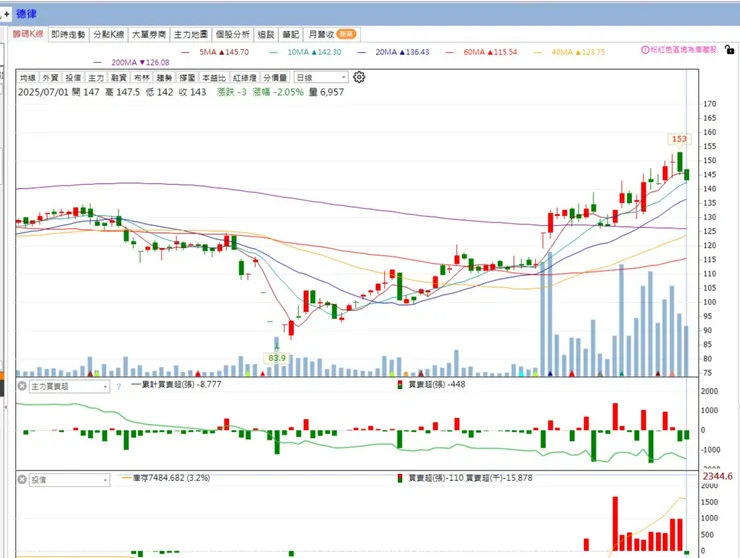Click the 量 6,957 volume readout

(327, 92)
